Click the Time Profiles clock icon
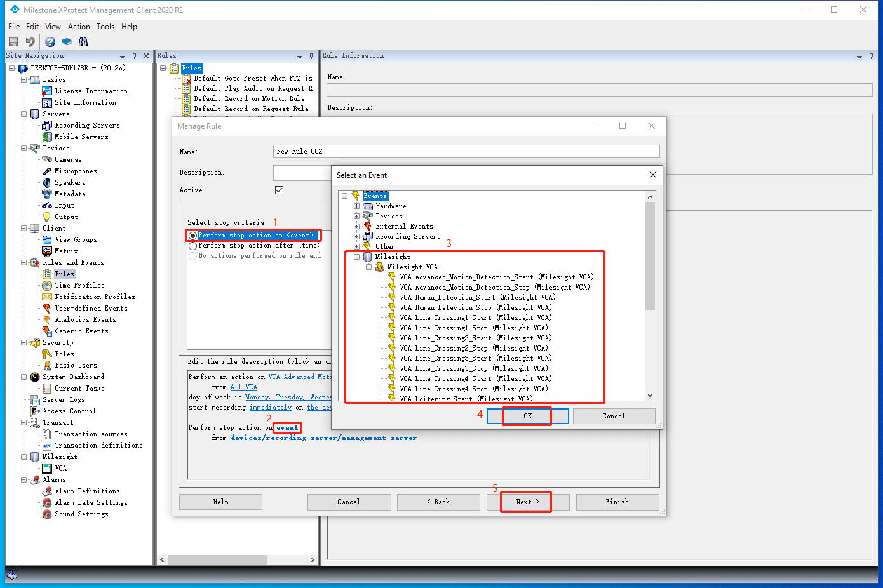The width and height of the screenshot is (883, 588). point(47,285)
